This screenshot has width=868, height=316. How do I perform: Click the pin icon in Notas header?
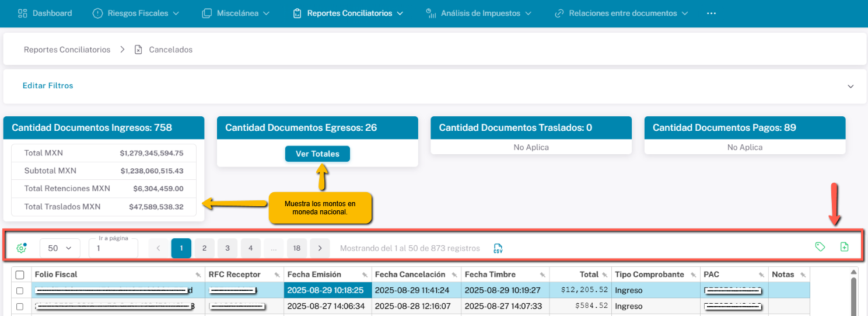coord(803,275)
